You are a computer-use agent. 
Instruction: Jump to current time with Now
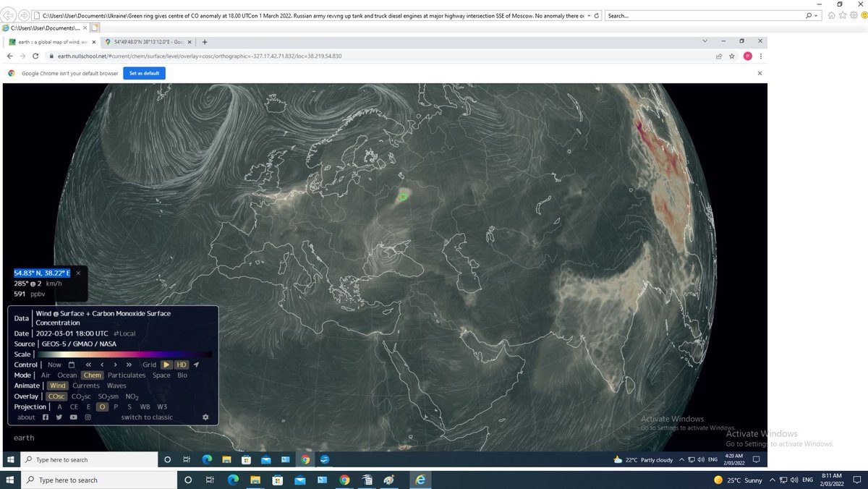click(x=54, y=365)
